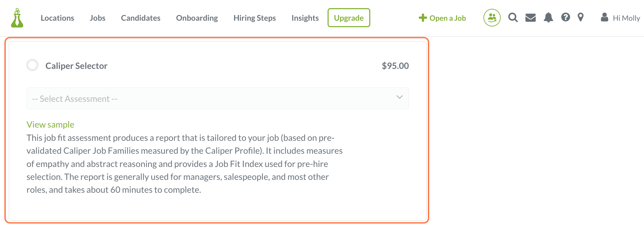
Task: Click the user profile silhouette icon
Action: point(604,17)
